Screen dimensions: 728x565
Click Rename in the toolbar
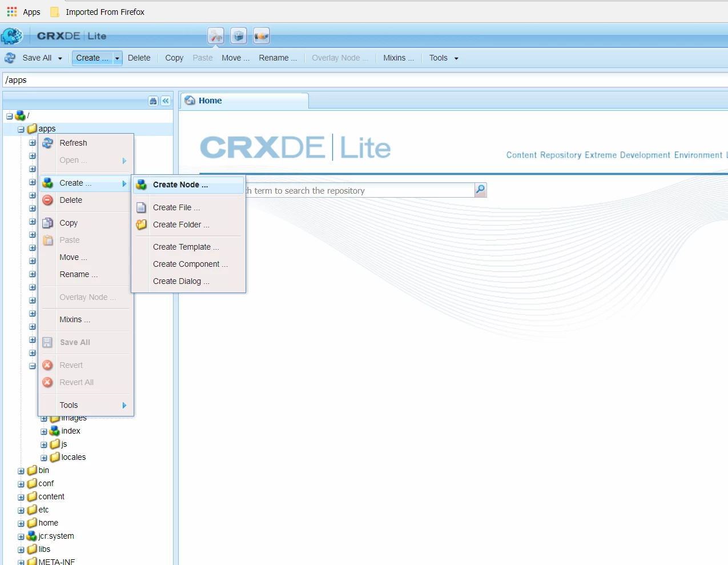[x=277, y=58]
